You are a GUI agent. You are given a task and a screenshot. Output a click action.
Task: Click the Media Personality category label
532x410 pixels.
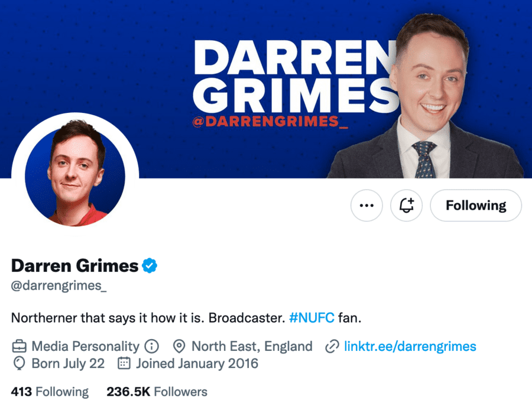point(86,346)
